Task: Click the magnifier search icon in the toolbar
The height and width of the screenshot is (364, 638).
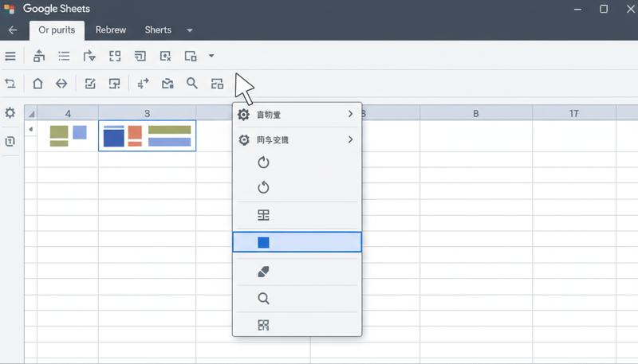Action: coord(192,84)
